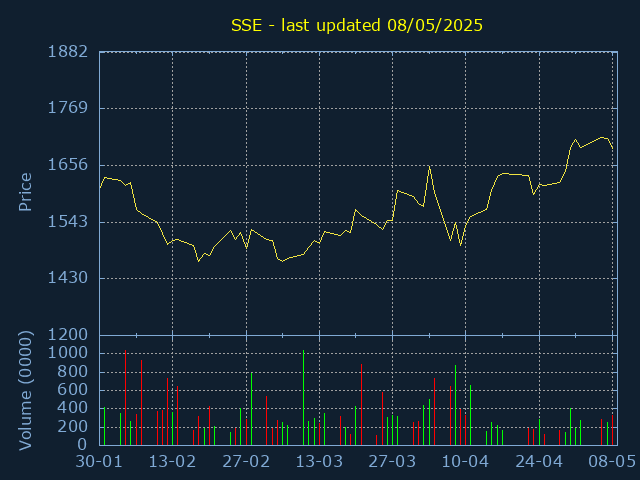640x480 pixels.
Task: Click the 30-01 date label
Action: 99,462
